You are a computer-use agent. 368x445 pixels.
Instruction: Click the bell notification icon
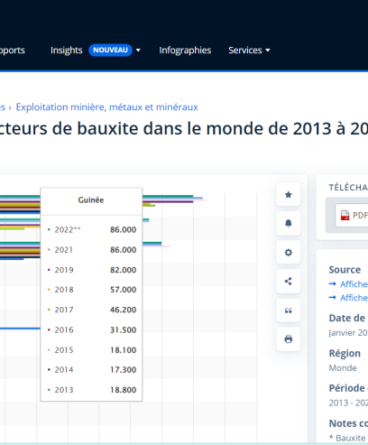(x=288, y=223)
